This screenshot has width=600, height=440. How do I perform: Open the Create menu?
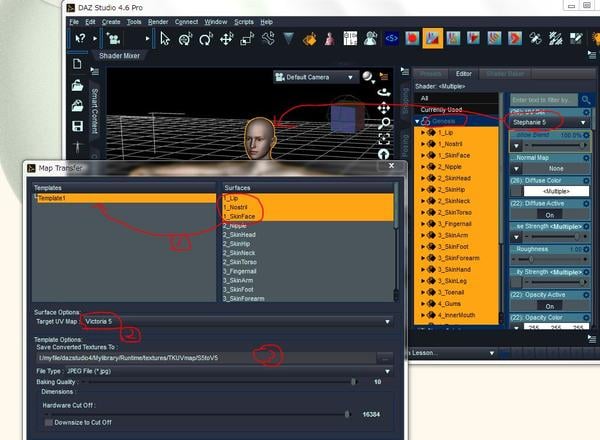pos(111,22)
